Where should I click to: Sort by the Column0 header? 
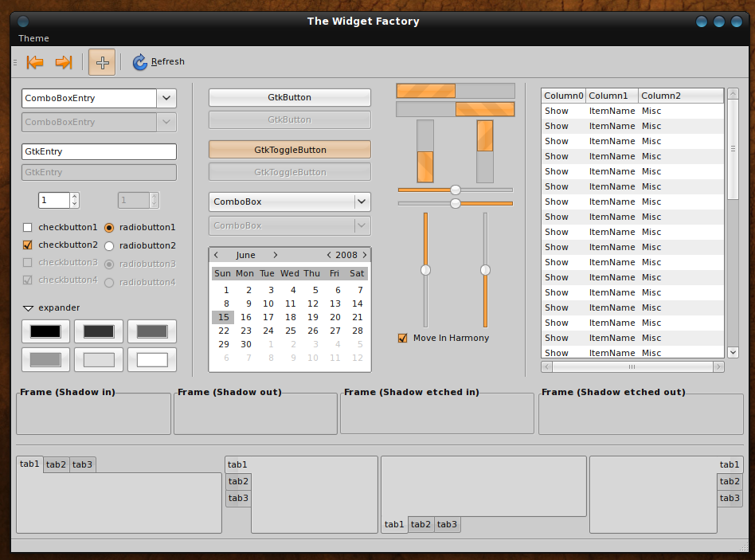563,96
